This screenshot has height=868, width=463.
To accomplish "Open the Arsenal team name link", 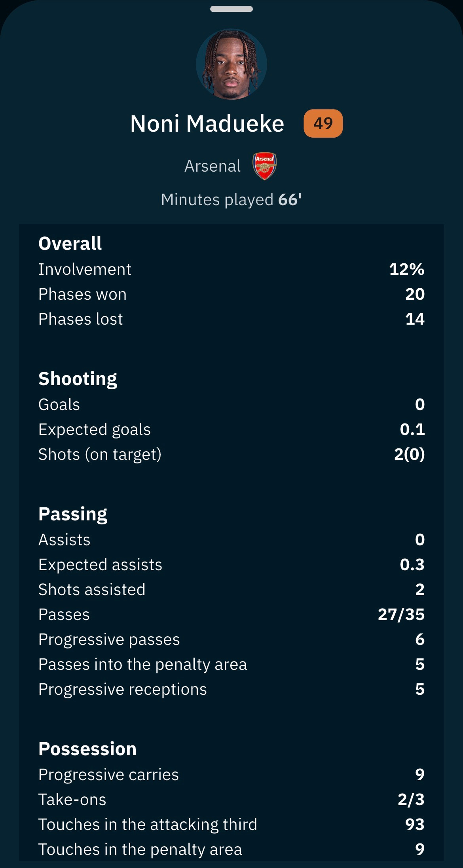I will coord(213,166).
